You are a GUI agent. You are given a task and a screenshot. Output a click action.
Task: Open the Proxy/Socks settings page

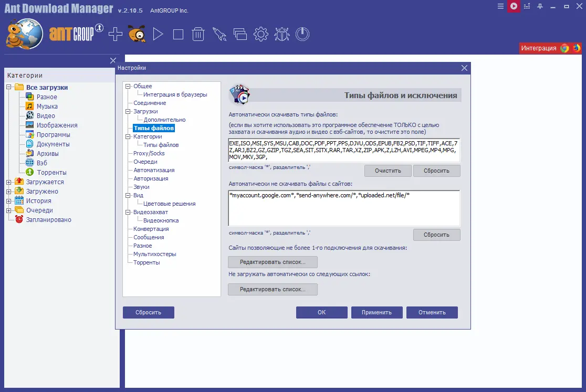[149, 153]
